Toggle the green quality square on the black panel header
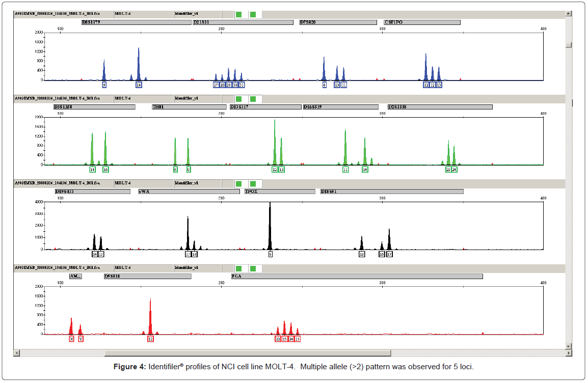Viewport: 588px width, 383px height. 238,183
